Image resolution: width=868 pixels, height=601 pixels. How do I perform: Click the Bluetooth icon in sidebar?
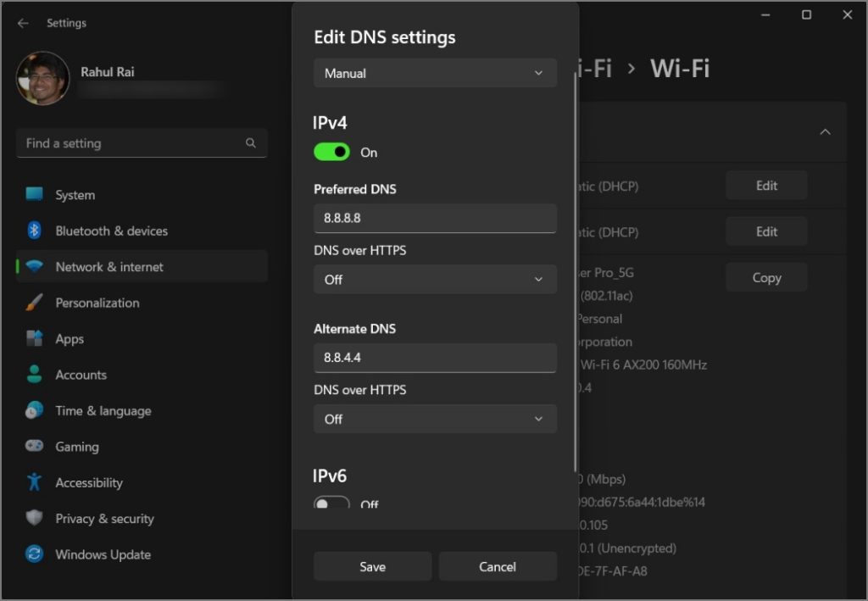[x=34, y=231]
